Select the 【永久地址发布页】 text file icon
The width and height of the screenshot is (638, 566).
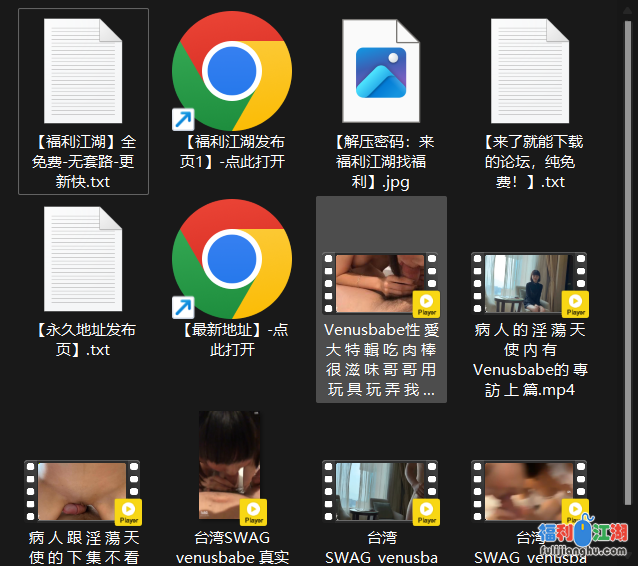(x=83, y=260)
